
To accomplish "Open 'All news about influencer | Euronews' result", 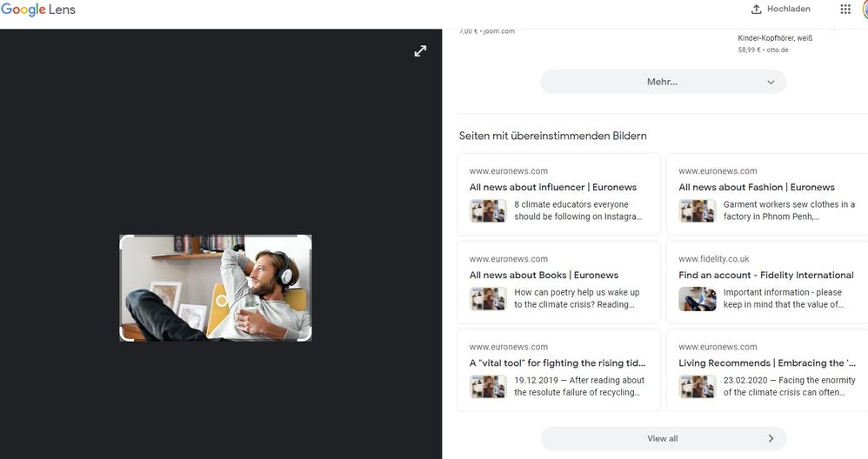I will (553, 187).
